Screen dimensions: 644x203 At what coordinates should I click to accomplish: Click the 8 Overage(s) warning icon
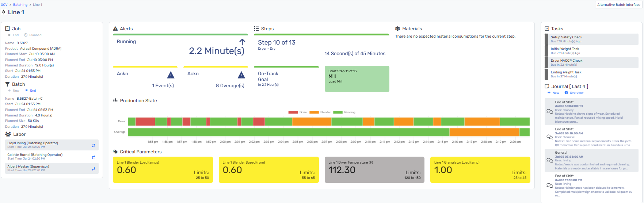pyautogui.click(x=241, y=75)
